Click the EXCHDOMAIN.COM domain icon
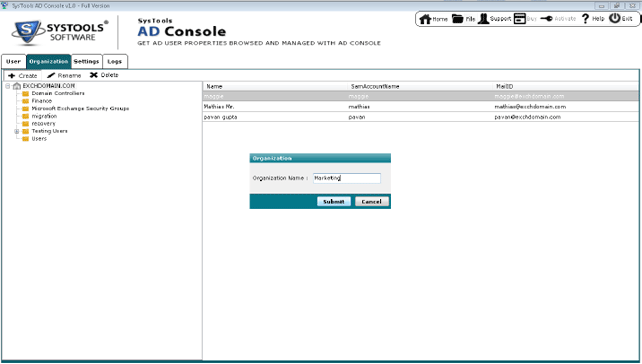The width and height of the screenshot is (642, 364). click(17, 86)
